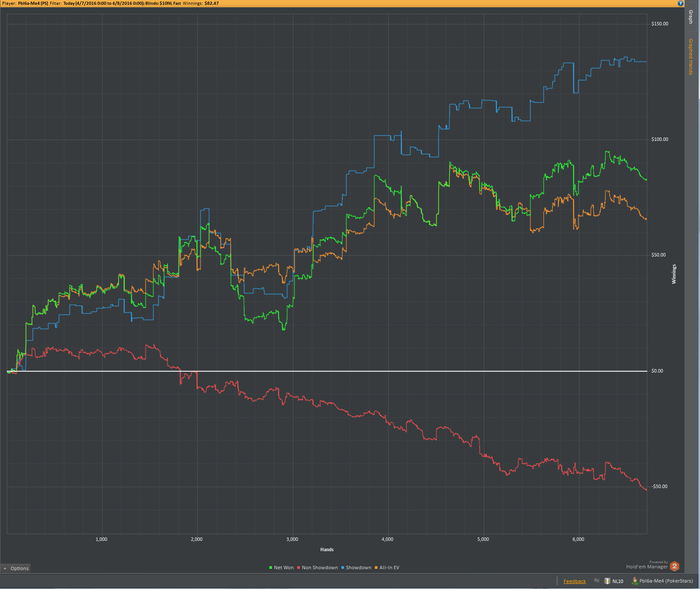
Task: Click the $0.00 axis label
Action: pos(657,371)
